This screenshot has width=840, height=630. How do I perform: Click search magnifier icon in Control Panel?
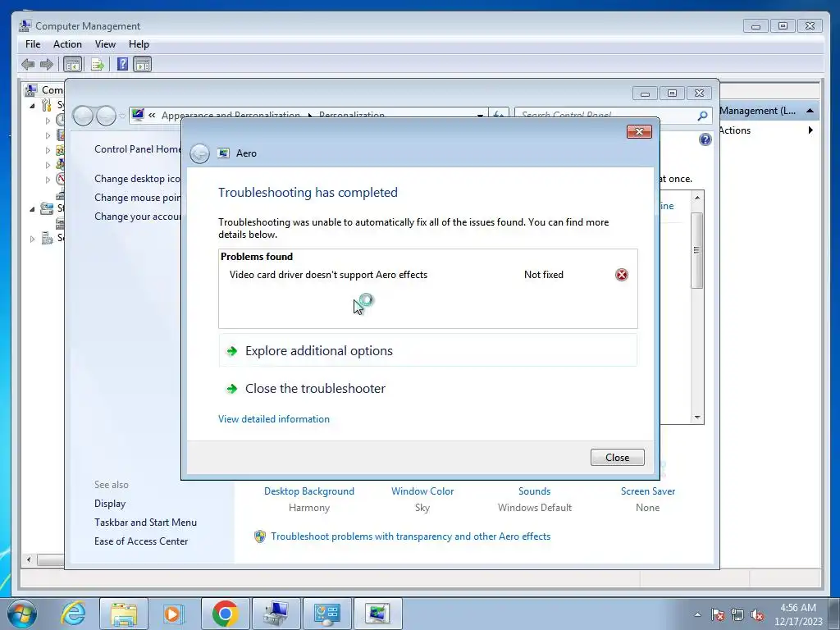tap(703, 115)
